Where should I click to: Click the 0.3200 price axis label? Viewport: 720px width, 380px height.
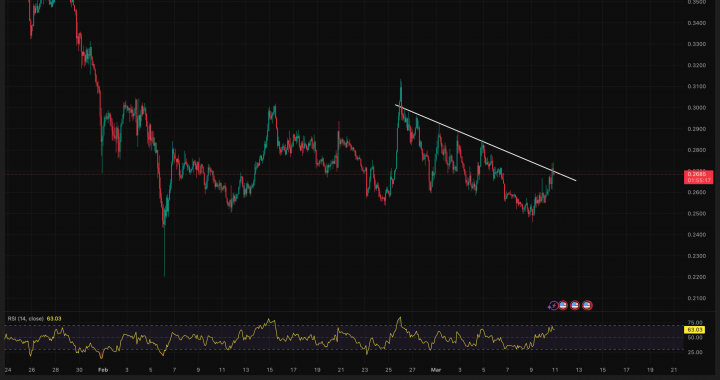tap(696, 66)
